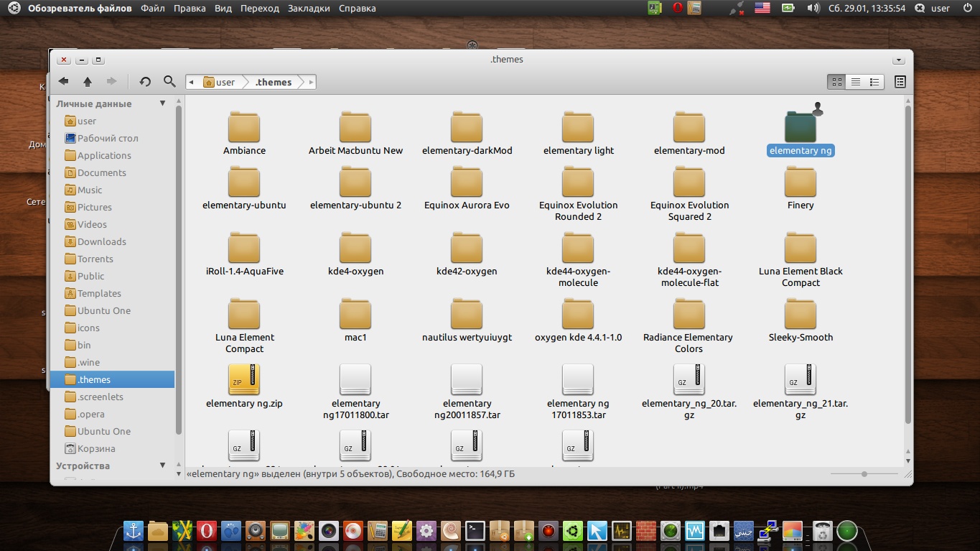
Task: Select the Radiance Elementary Colors folder
Action: pos(689,326)
